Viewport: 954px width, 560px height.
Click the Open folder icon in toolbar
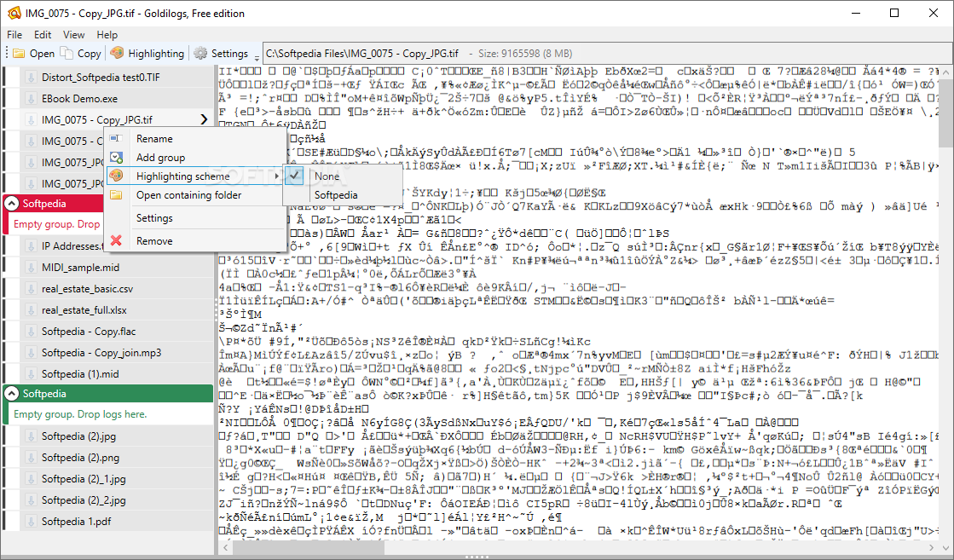click(20, 54)
